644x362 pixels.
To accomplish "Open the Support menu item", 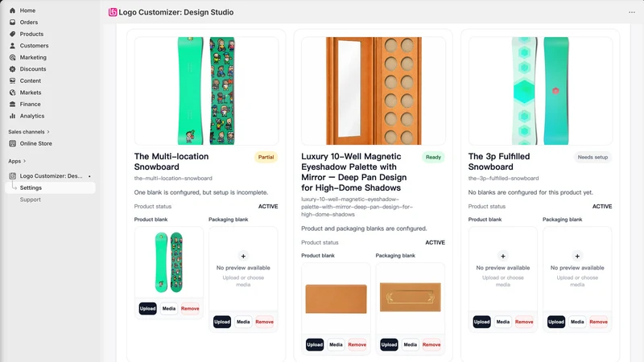I will coord(31,200).
